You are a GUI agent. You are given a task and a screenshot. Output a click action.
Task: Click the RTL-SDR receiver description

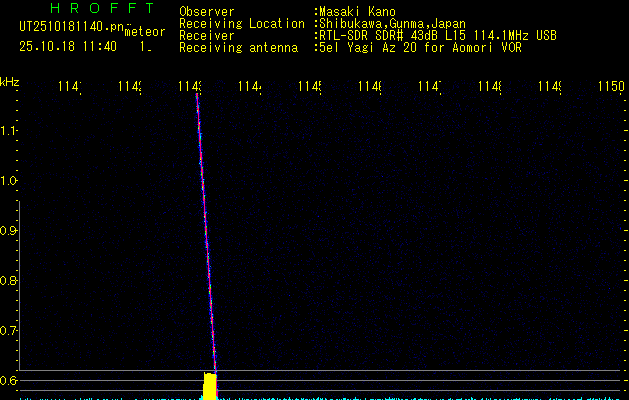(438, 35)
